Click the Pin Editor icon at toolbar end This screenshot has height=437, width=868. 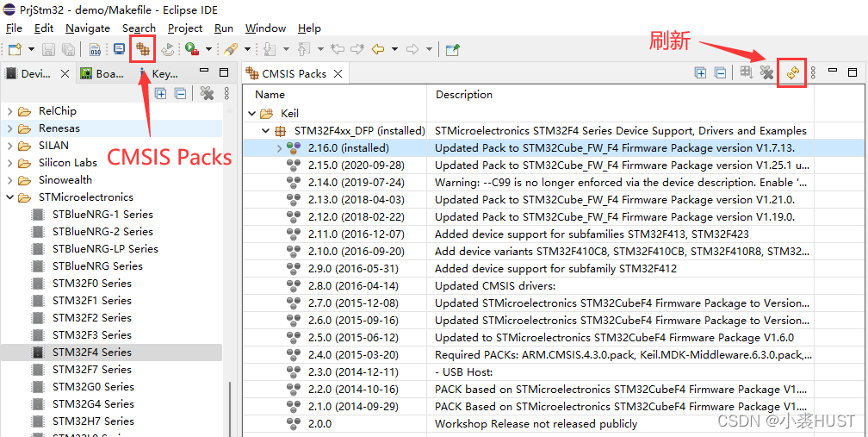tap(453, 49)
